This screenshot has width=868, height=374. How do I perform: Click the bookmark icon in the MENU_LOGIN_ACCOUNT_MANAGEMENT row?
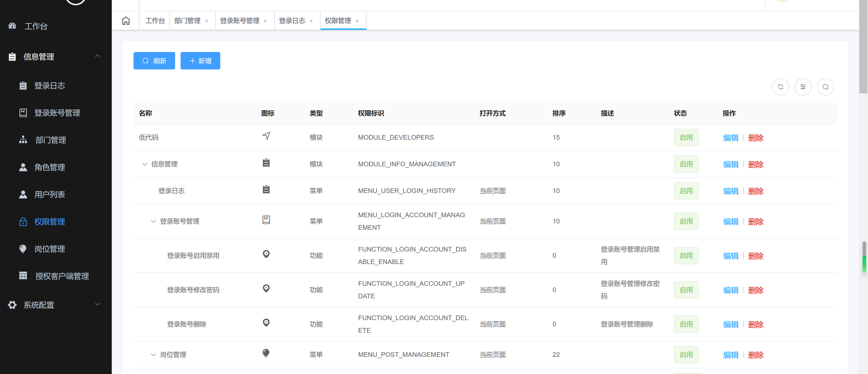coord(266,220)
